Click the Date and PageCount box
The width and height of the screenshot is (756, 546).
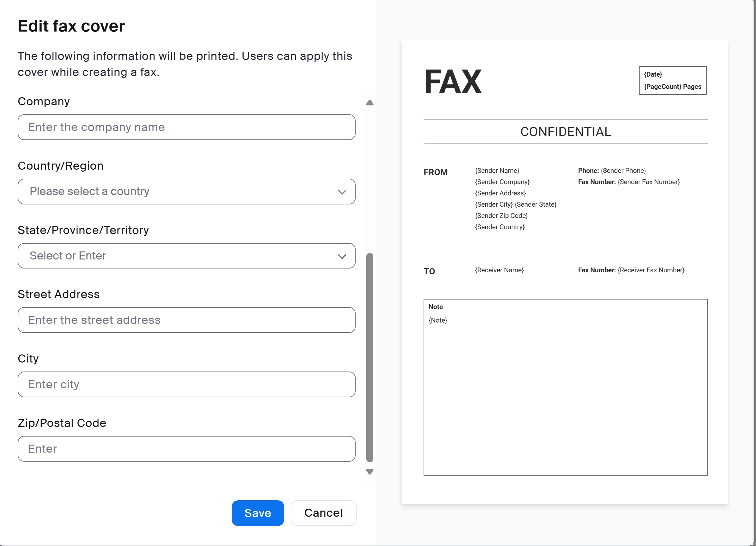tap(672, 80)
